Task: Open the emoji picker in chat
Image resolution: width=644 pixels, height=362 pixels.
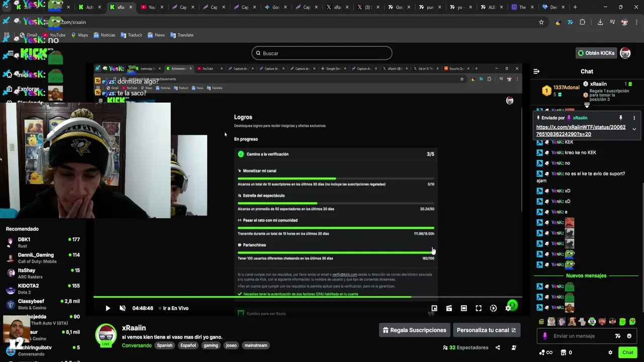Action: (x=629, y=336)
